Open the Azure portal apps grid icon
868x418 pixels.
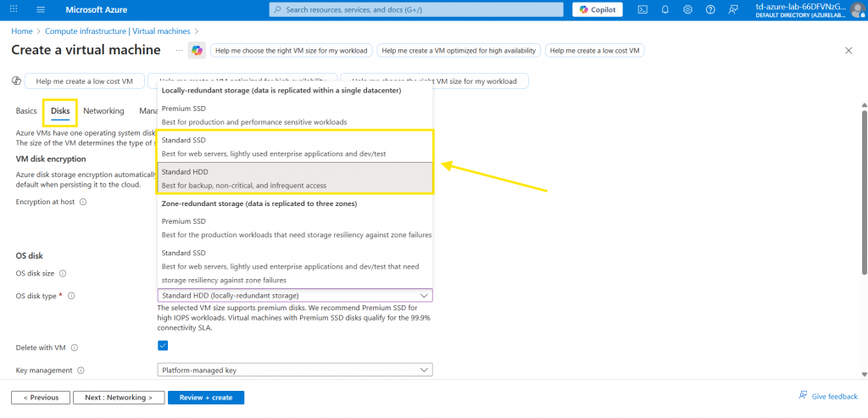[x=14, y=9]
